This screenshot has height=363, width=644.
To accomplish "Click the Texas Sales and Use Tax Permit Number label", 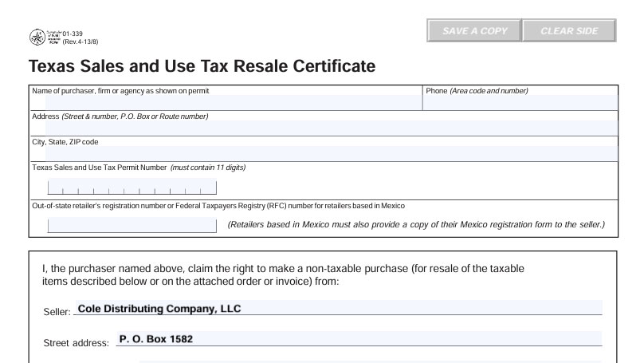I will pyautogui.click(x=100, y=168).
